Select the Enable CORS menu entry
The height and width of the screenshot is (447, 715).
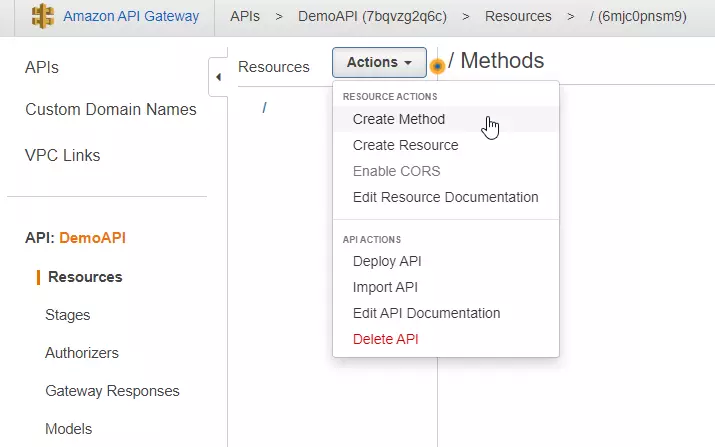[x=446, y=171]
